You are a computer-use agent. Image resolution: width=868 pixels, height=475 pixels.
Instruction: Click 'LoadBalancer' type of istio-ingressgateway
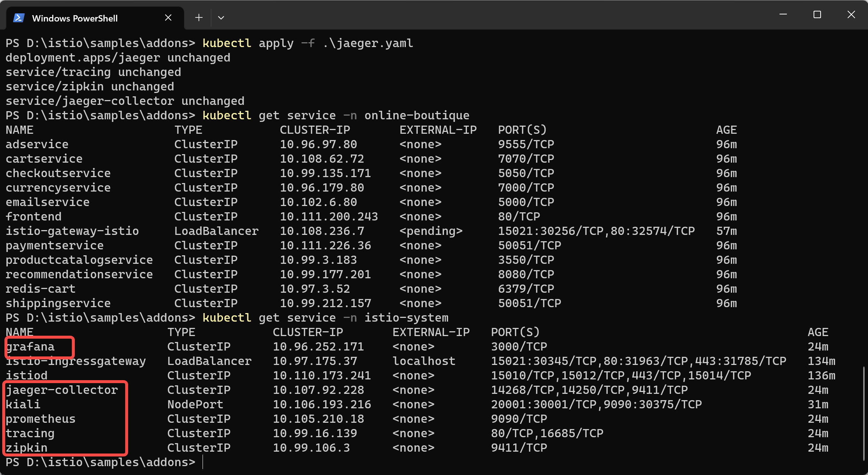pyautogui.click(x=209, y=361)
